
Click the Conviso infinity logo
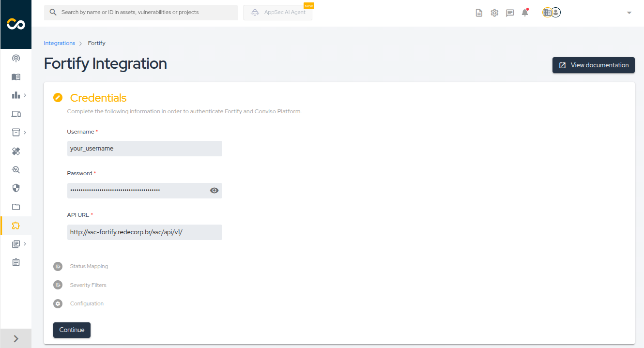(x=16, y=24)
